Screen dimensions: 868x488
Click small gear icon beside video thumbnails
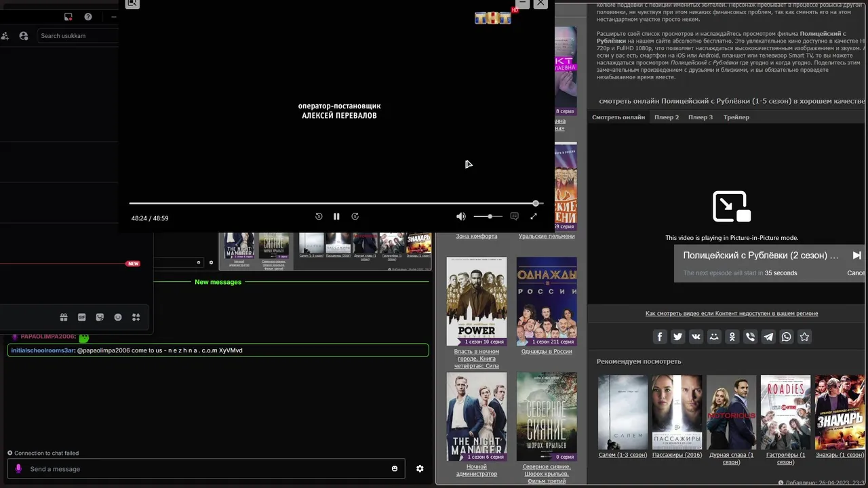[211, 262]
